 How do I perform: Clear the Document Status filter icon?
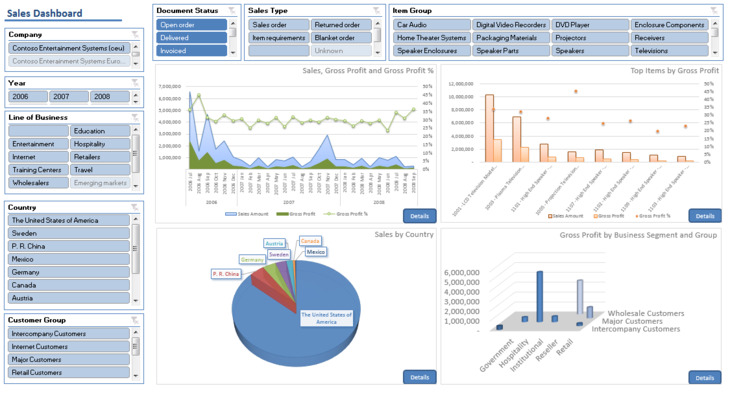coord(231,10)
